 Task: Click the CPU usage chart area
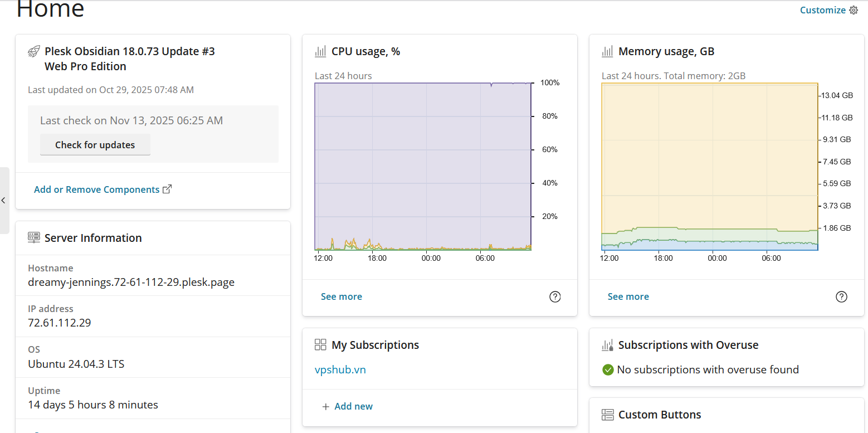(423, 167)
